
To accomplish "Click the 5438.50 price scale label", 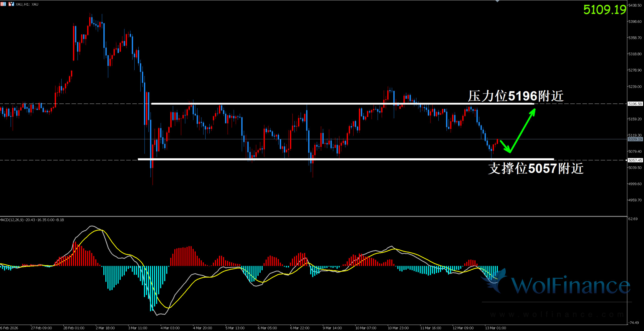I will point(635,5).
